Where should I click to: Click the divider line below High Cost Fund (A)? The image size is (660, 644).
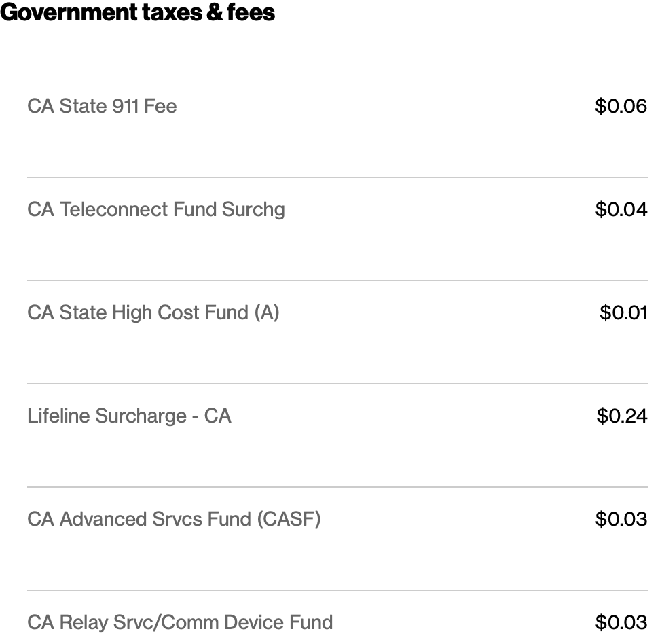point(337,384)
